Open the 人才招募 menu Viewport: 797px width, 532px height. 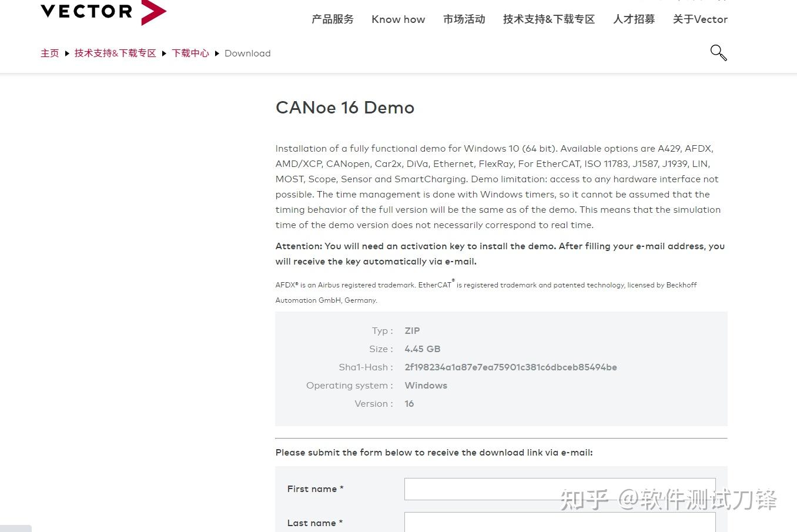(634, 19)
